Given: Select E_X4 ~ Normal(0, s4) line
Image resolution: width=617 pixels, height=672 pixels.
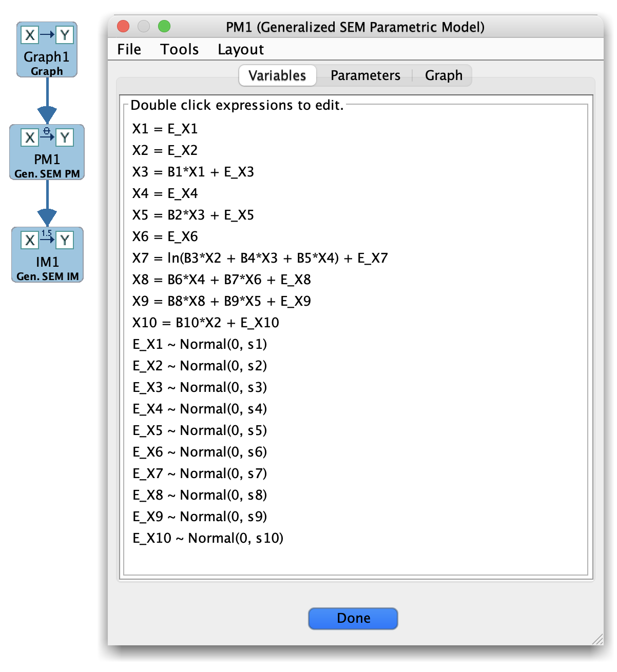Looking at the screenshot, I should coord(200,409).
